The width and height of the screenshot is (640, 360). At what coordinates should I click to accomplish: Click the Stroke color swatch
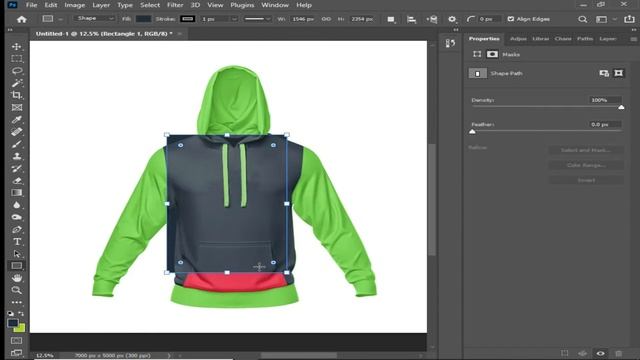(x=188, y=19)
